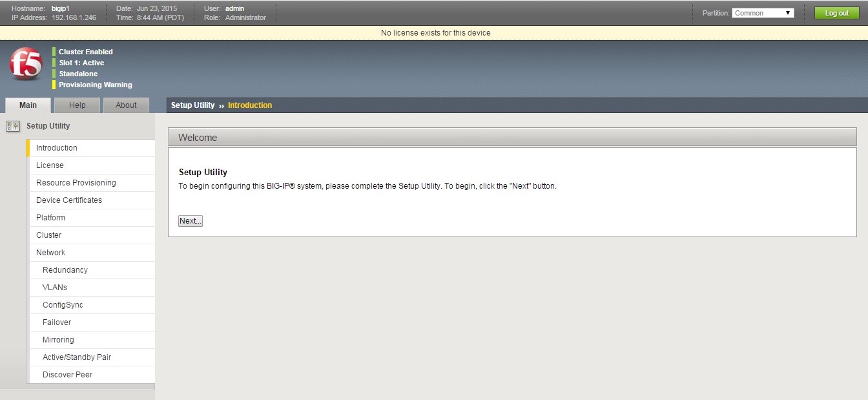Select the Main tab
Viewport: 868px width, 400px height.
pos(28,105)
